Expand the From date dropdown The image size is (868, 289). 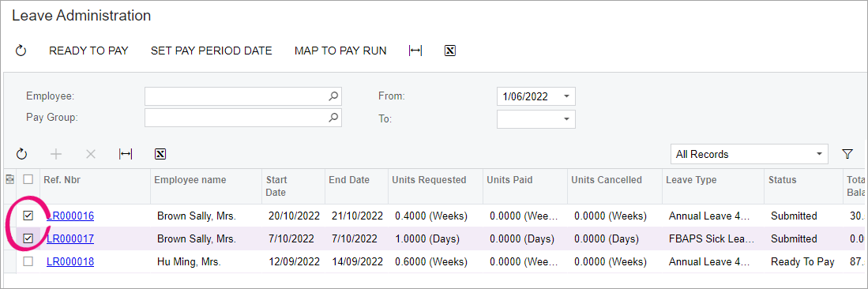pos(566,96)
